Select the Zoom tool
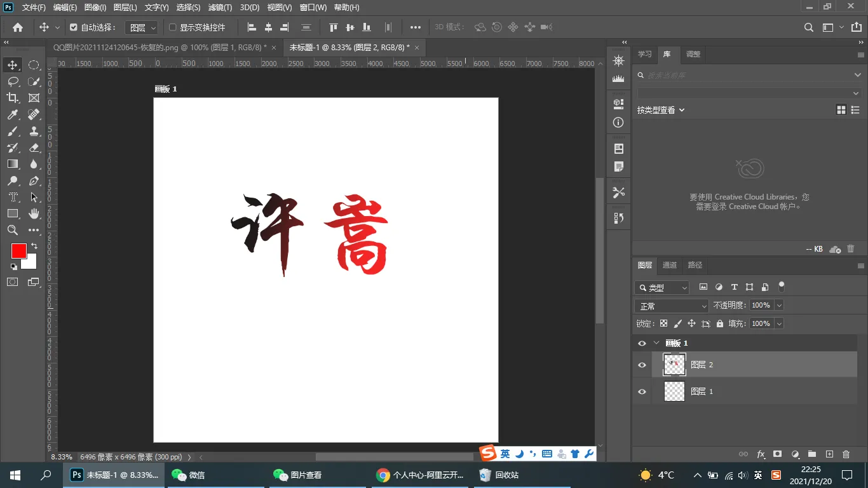 (13, 230)
